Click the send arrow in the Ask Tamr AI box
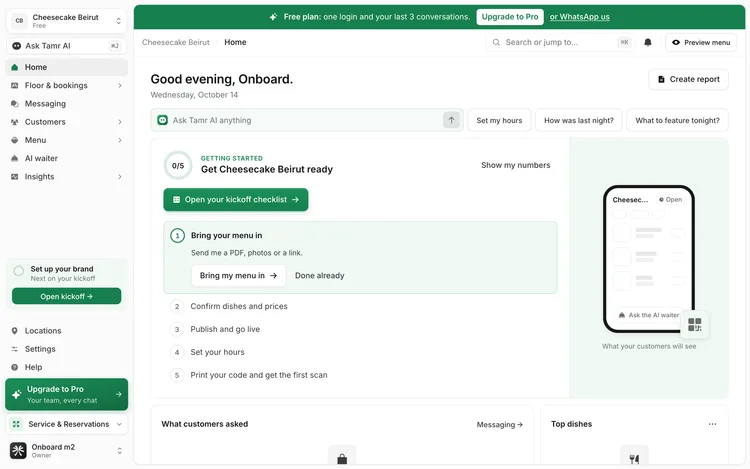The height and width of the screenshot is (469, 750). (451, 120)
